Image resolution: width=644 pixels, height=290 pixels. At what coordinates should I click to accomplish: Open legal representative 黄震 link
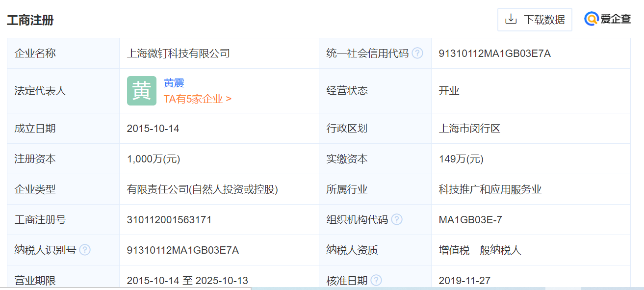click(174, 83)
